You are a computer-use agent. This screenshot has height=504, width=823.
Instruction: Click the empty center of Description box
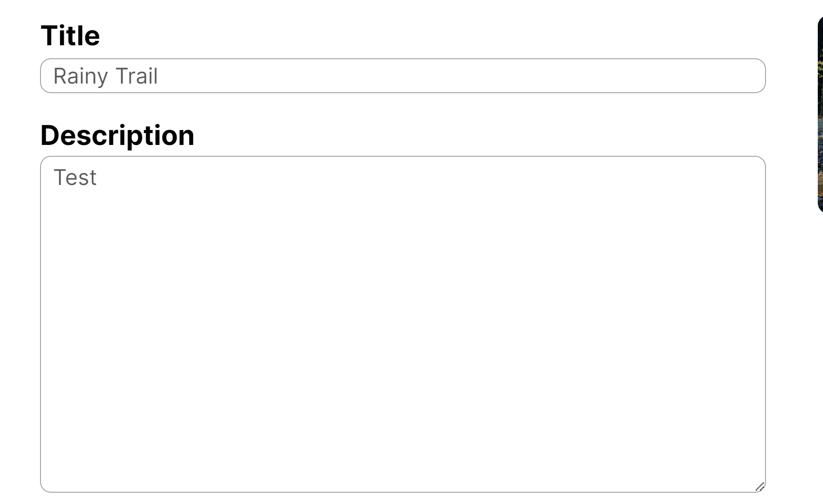tap(402, 324)
